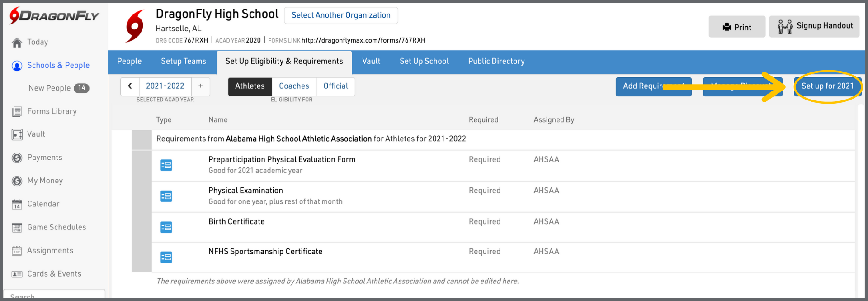Click the NFHS Sportsmanship Certificate form icon

(166, 258)
